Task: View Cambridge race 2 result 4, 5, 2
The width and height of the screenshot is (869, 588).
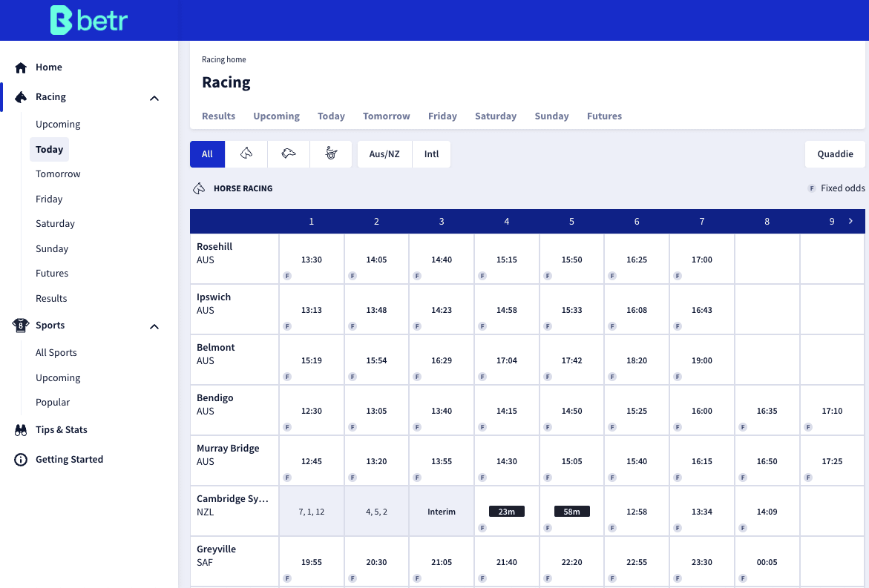Action: point(376,511)
